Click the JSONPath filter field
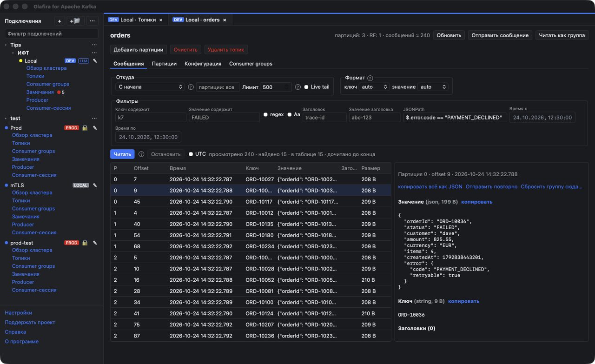The width and height of the screenshot is (595, 364). (455, 118)
